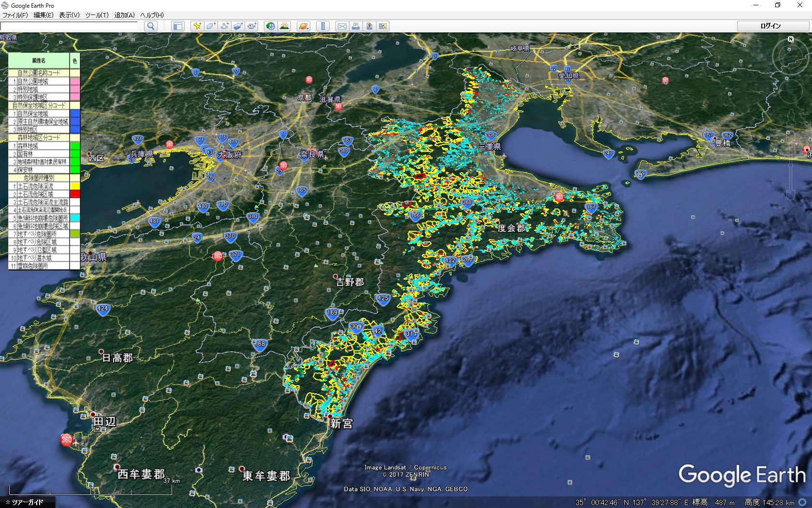Click route 425 shield on map

point(383,299)
